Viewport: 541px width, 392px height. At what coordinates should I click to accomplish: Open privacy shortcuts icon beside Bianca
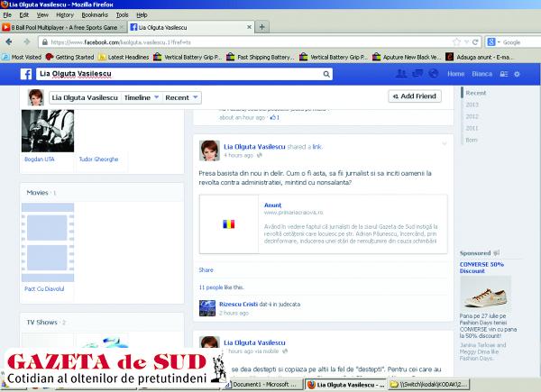[x=504, y=74]
